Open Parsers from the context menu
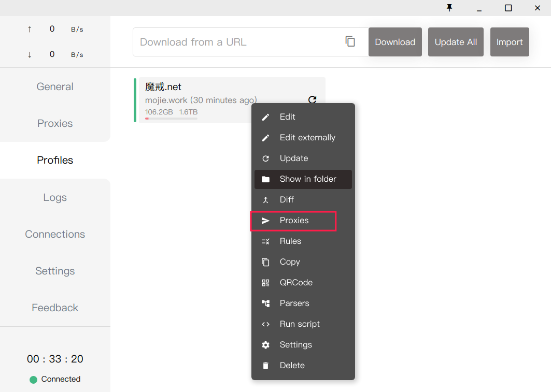Screen dimensions: 551x392 (x=303, y=303)
